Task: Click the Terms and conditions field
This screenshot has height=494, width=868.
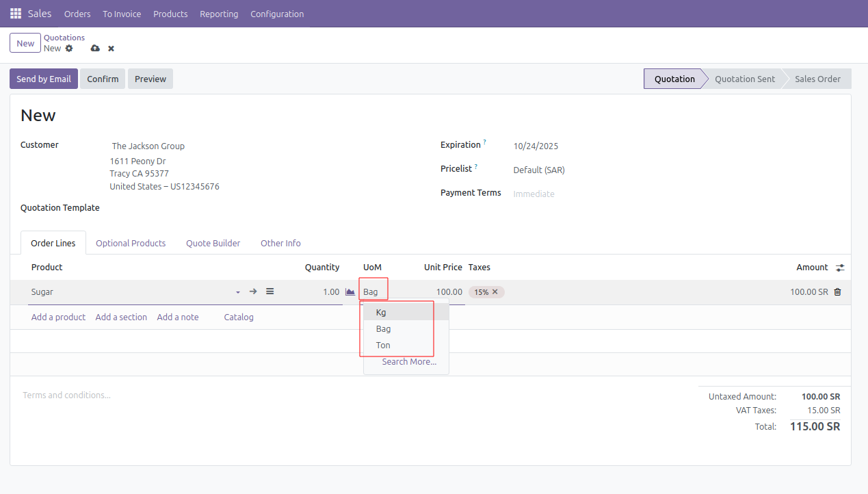Action: (67, 395)
